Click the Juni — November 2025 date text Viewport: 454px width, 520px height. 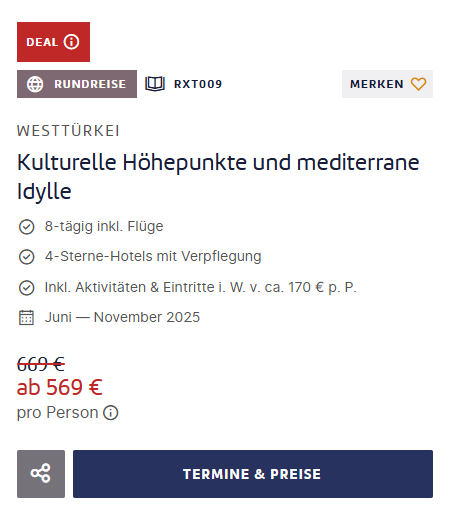click(x=122, y=317)
